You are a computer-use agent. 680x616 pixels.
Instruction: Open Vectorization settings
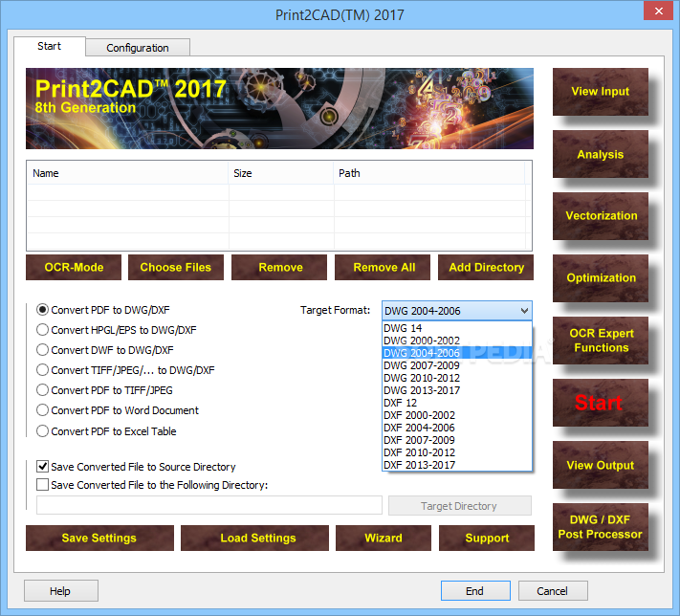(601, 216)
